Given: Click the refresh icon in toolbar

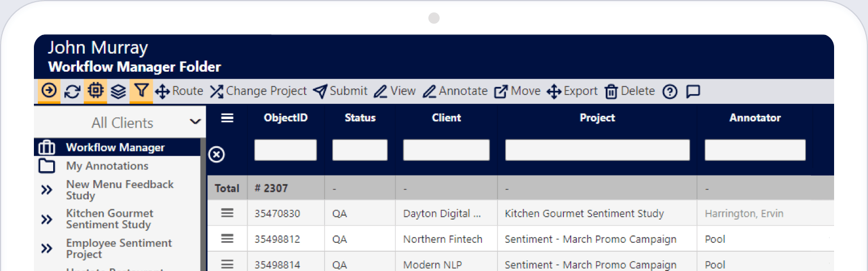Looking at the screenshot, I should pos(72,91).
